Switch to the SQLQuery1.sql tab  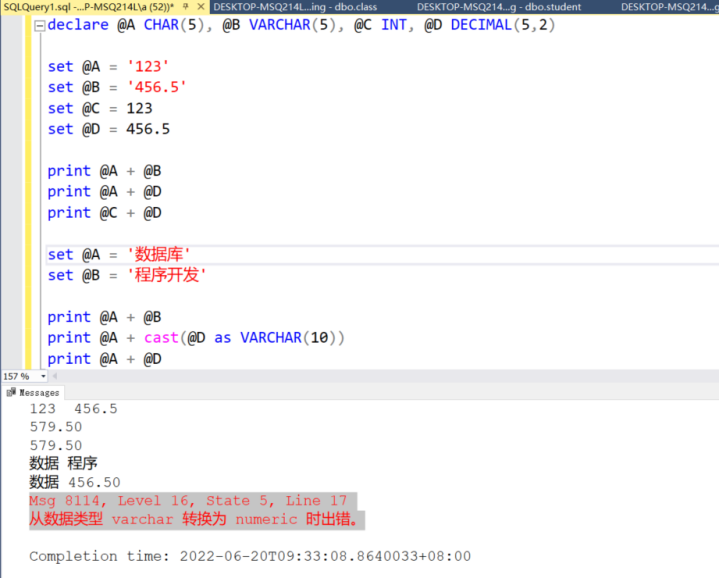click(89, 6)
